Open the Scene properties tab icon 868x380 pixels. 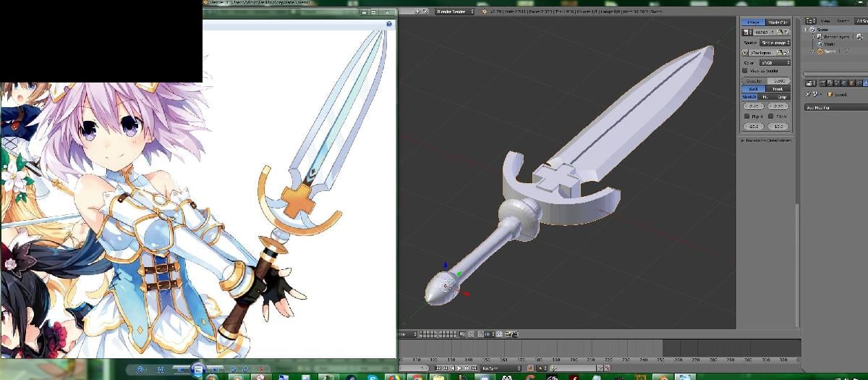pyautogui.click(x=837, y=83)
